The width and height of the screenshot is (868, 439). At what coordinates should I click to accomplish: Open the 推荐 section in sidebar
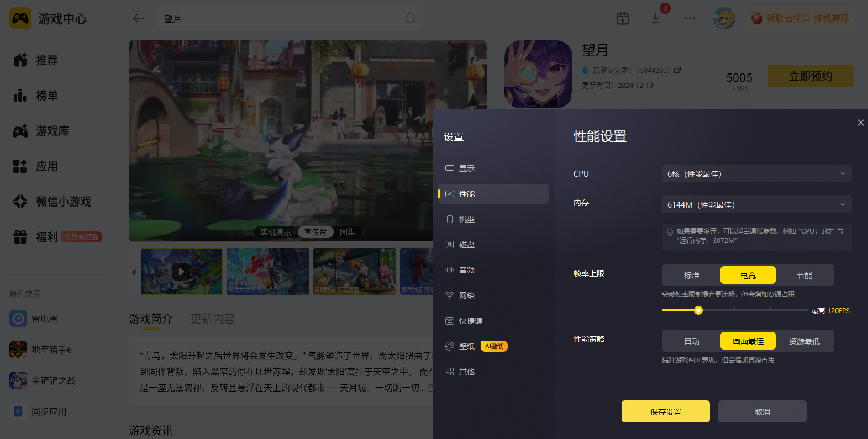(36, 60)
